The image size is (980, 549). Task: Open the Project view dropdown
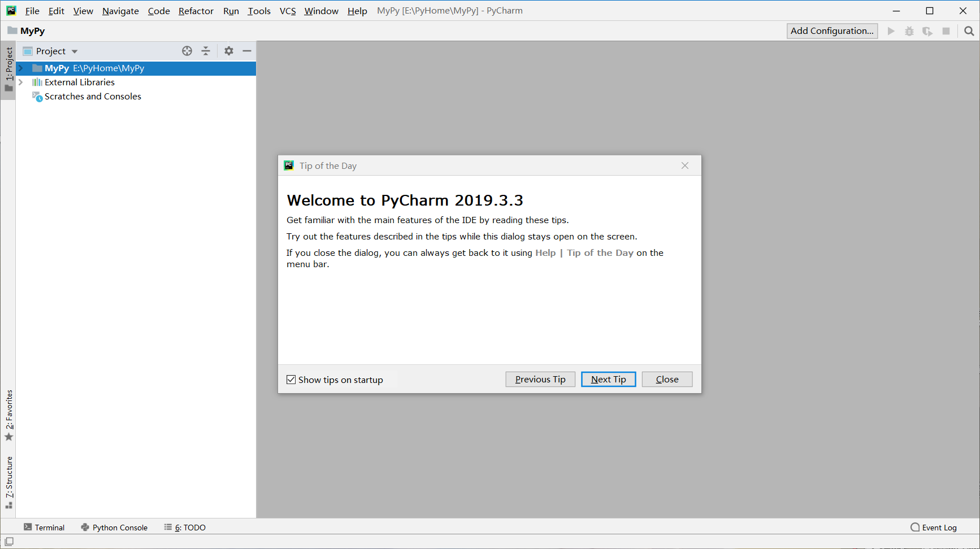click(75, 51)
